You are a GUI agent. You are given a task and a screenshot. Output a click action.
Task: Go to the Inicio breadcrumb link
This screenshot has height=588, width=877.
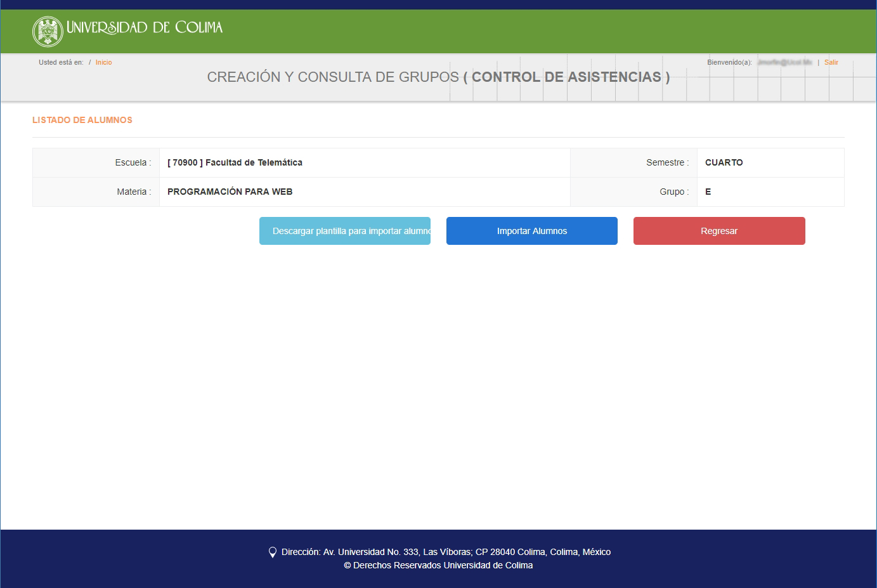tap(103, 62)
